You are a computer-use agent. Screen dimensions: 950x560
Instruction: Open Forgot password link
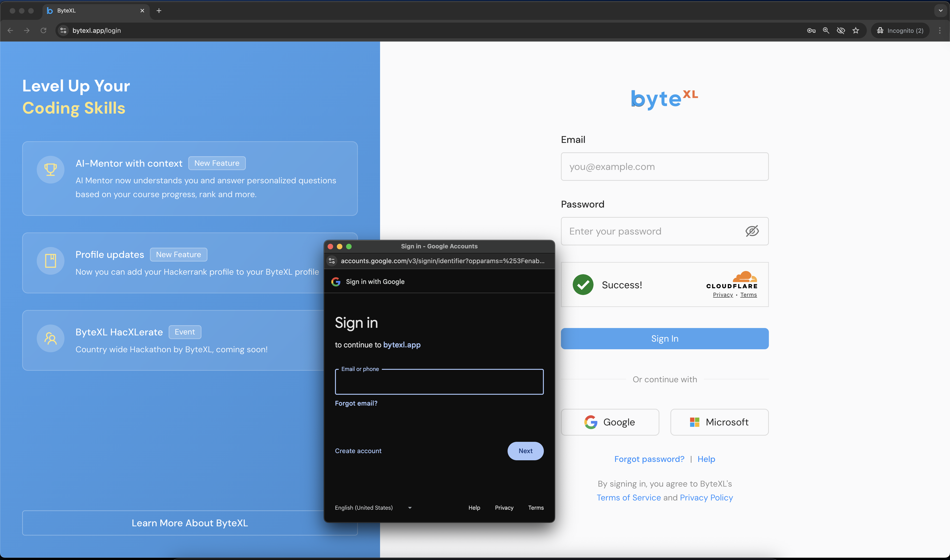[649, 459]
